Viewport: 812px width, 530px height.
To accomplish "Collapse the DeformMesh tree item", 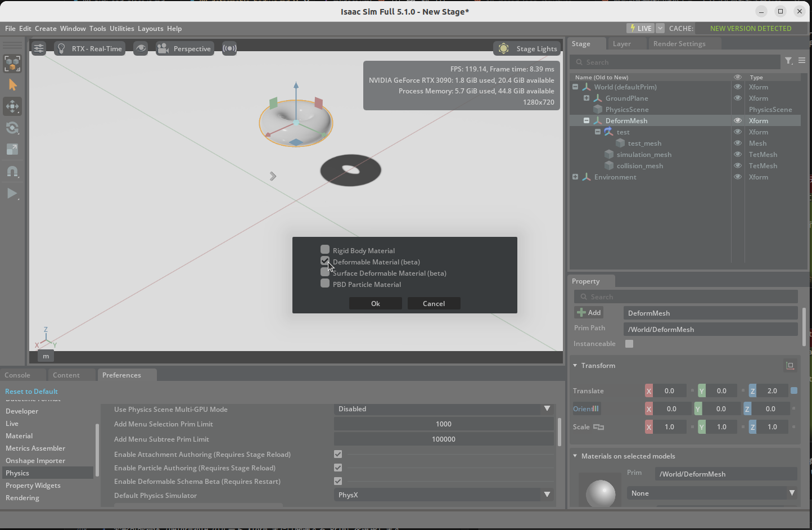I will point(587,120).
